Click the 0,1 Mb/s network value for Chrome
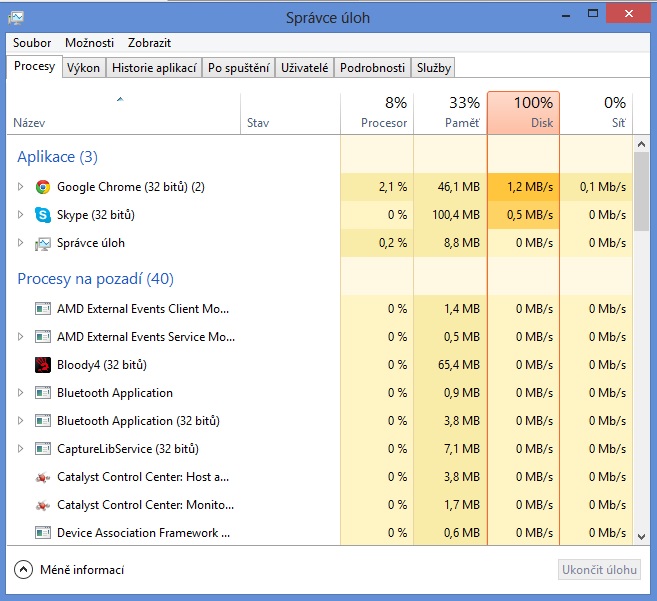Image resolution: width=657 pixels, height=601 pixels. (603, 187)
